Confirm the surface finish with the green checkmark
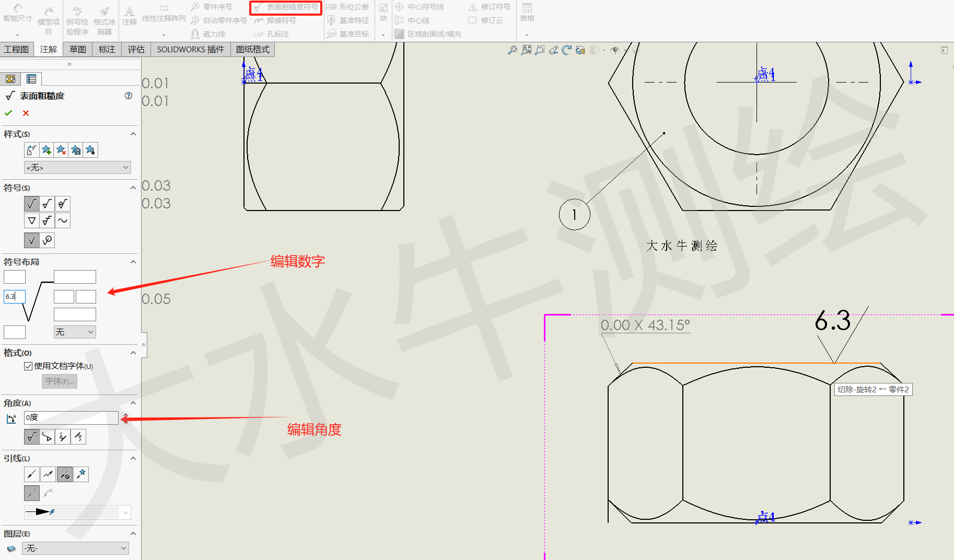The width and height of the screenshot is (954, 560). (8, 113)
